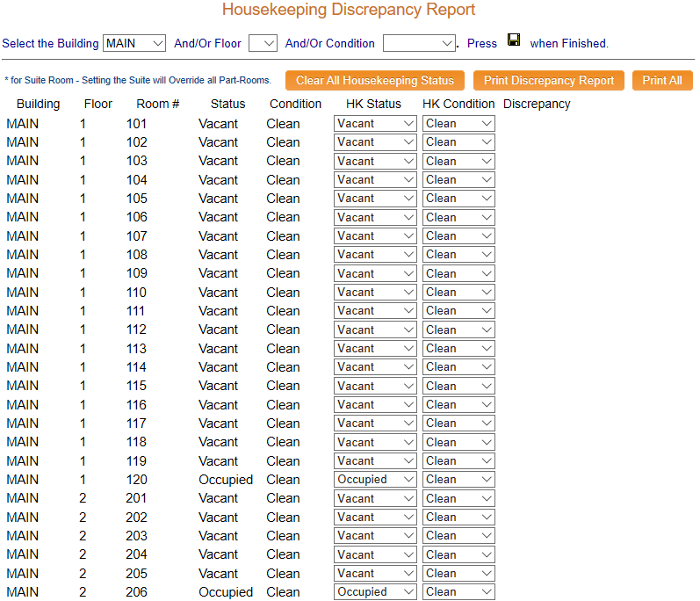Click the Discrepancy column header
This screenshot has width=700, height=601.
537,104
